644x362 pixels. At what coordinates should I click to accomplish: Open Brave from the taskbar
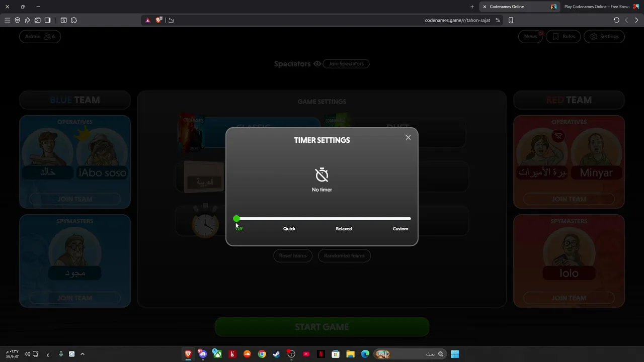[188, 354]
